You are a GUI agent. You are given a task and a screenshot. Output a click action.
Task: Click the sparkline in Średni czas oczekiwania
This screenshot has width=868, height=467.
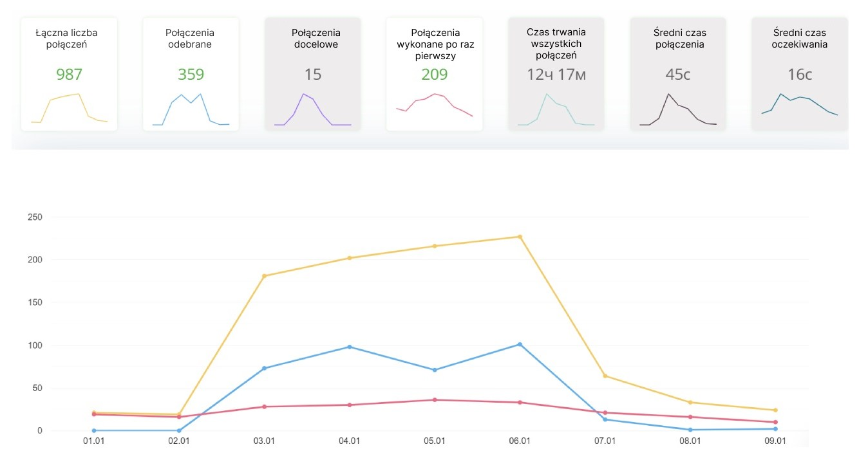pyautogui.click(x=800, y=104)
